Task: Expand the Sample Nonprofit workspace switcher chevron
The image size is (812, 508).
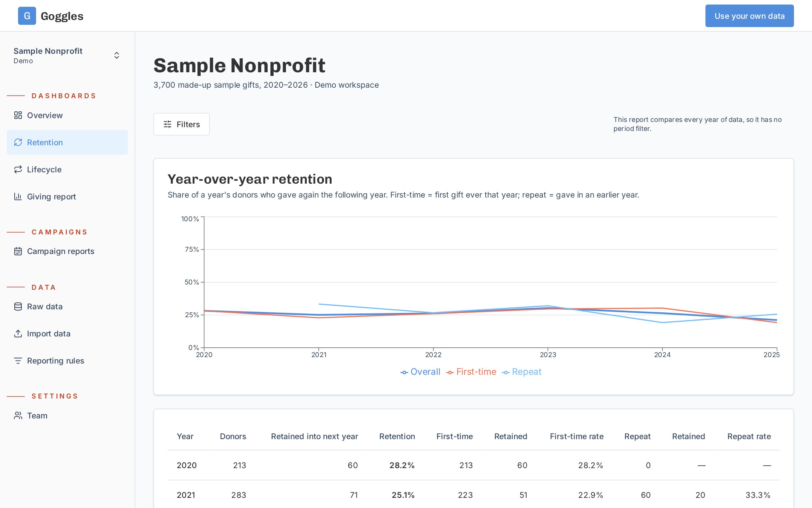Action: coord(117,55)
